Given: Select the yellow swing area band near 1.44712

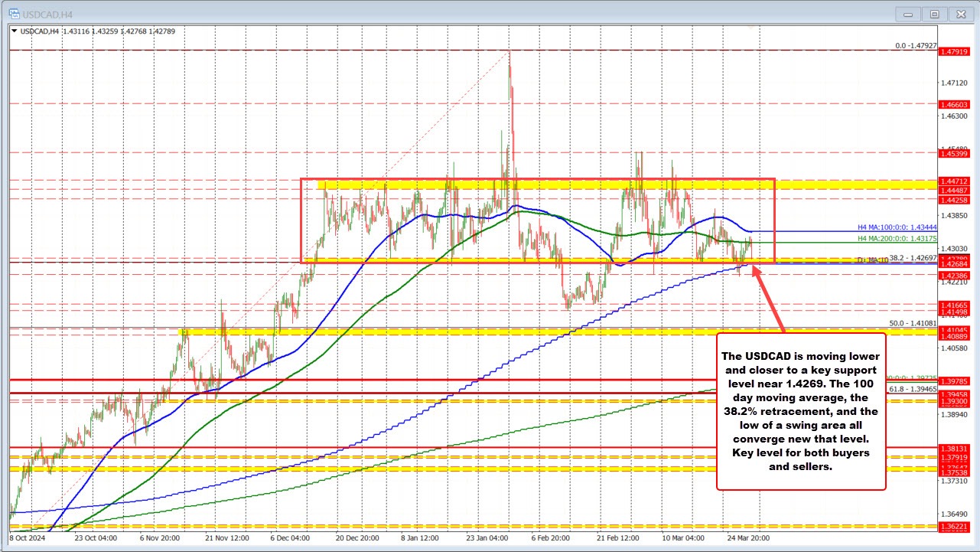Looking at the screenshot, I should (536, 184).
